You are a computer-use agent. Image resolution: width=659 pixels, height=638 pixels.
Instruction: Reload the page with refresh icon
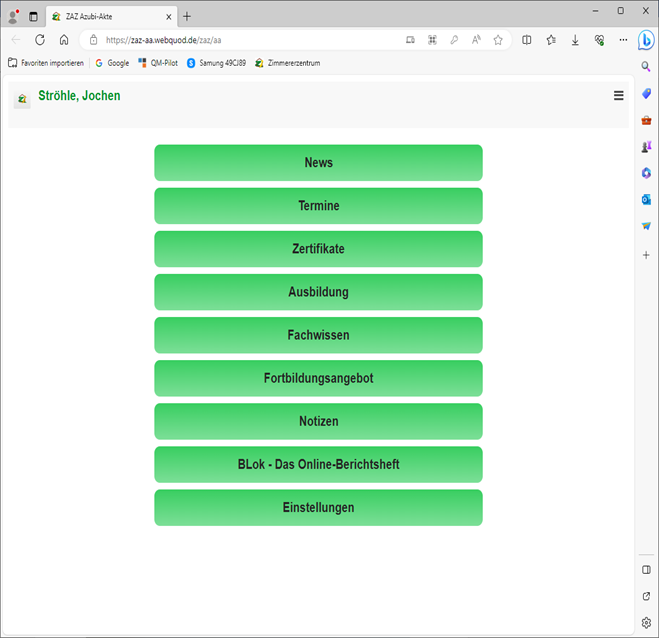tap(40, 40)
